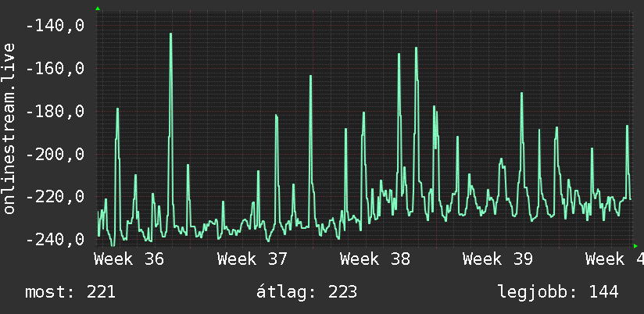Click the onlinestream.live vertical axis title
The image size is (644, 314).
coord(9,128)
